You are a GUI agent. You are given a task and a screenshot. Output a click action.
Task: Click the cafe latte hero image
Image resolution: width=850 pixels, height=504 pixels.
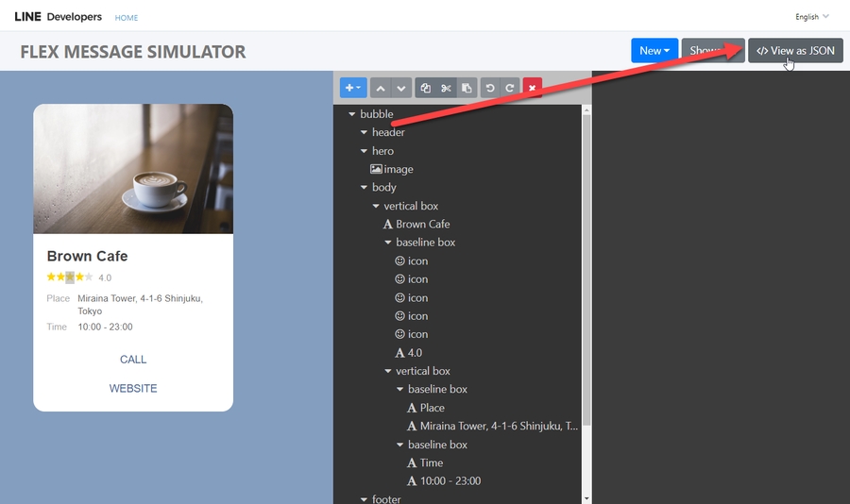(x=133, y=169)
